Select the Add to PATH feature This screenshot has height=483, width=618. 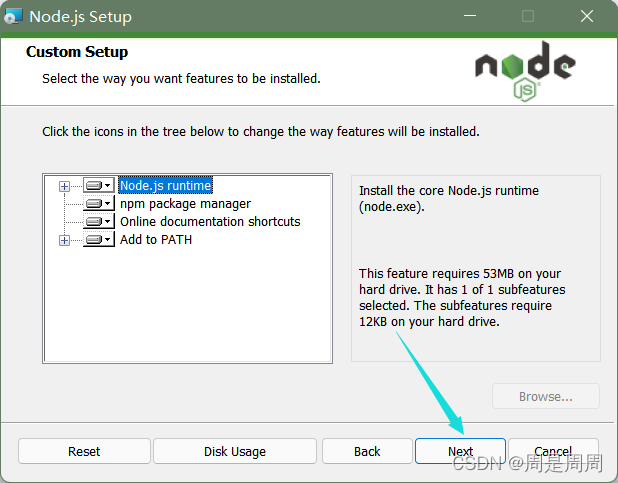[156, 240]
